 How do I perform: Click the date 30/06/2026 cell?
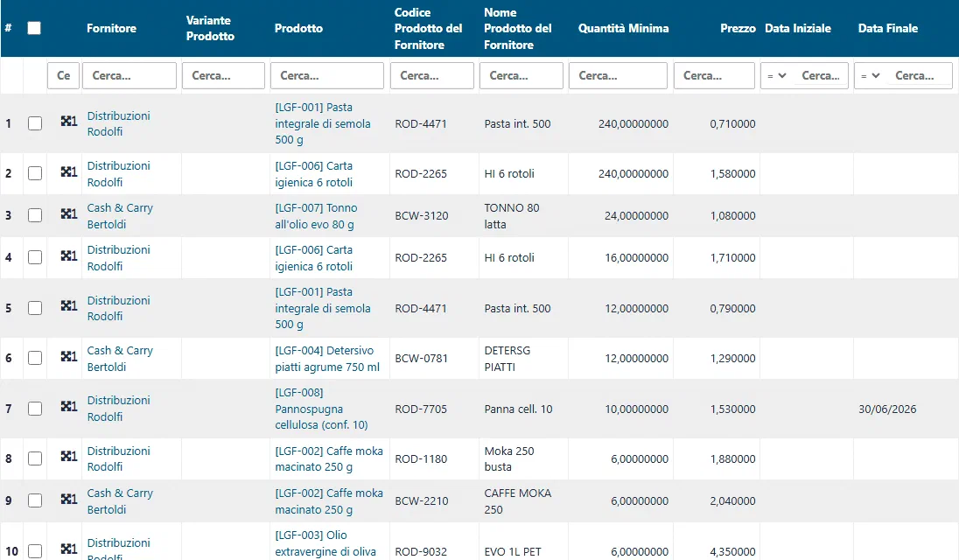887,409
